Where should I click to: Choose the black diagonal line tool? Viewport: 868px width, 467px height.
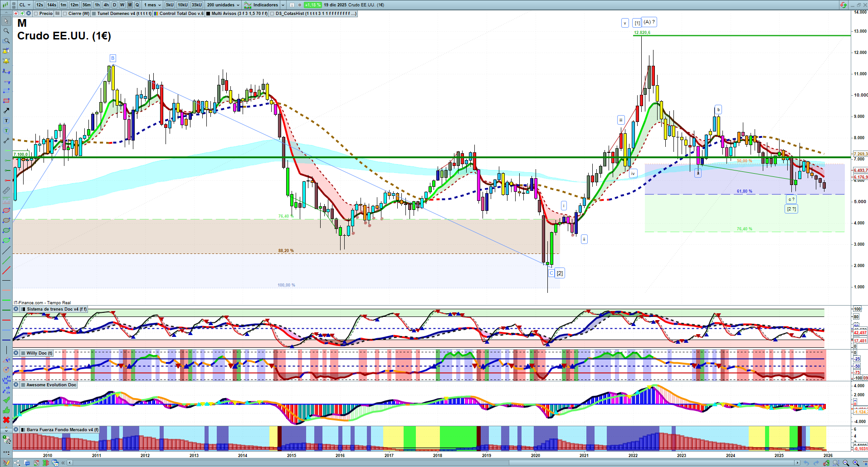coord(6,250)
